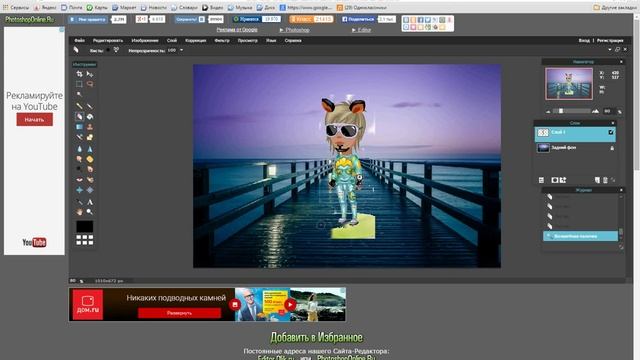Open the Изображение menu
Viewport: 640px width, 360px height.
click(x=145, y=40)
